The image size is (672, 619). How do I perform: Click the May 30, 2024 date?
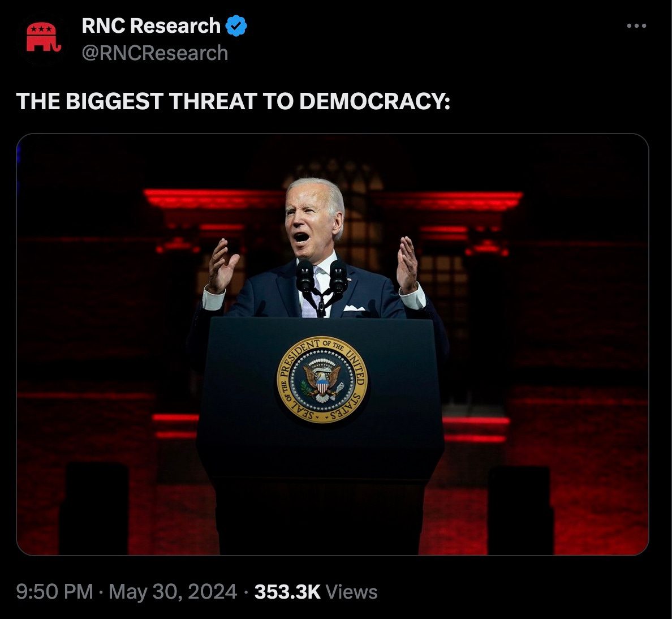pyautogui.click(x=173, y=592)
